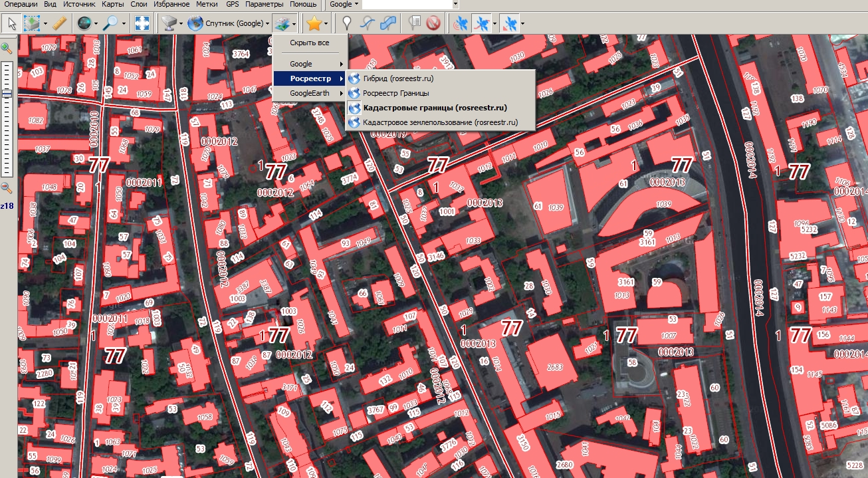Click the zoom in magnifier on sidebar
This screenshot has height=478, width=868.
(7, 48)
